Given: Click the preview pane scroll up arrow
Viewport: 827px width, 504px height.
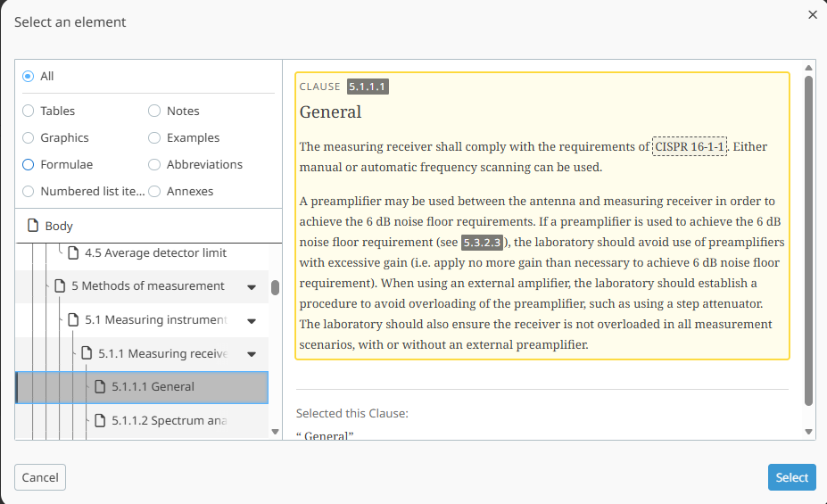Looking at the screenshot, I should 808,68.
